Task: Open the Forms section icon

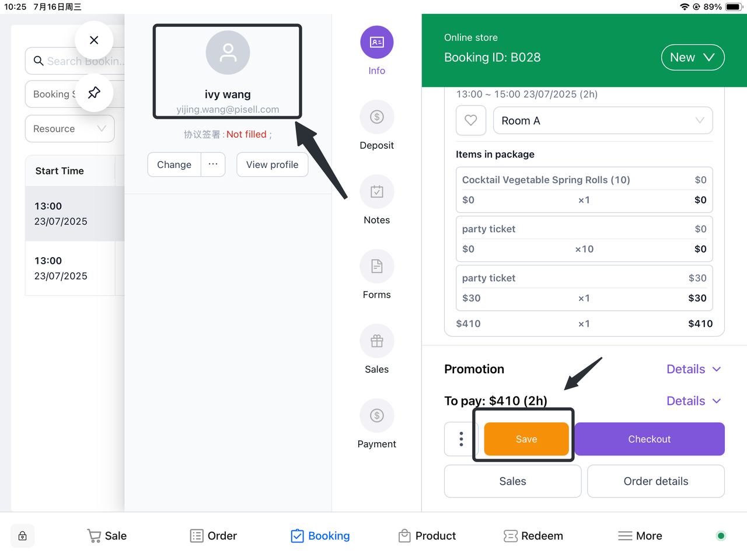Action: (377, 267)
